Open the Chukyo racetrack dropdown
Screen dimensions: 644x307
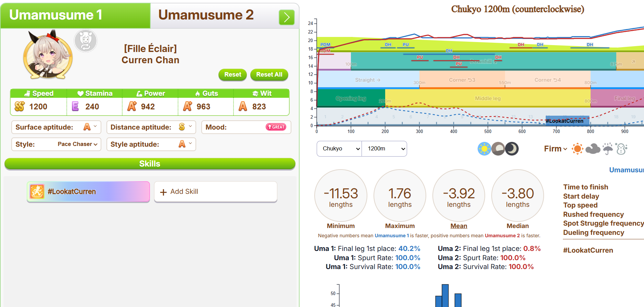[339, 149]
